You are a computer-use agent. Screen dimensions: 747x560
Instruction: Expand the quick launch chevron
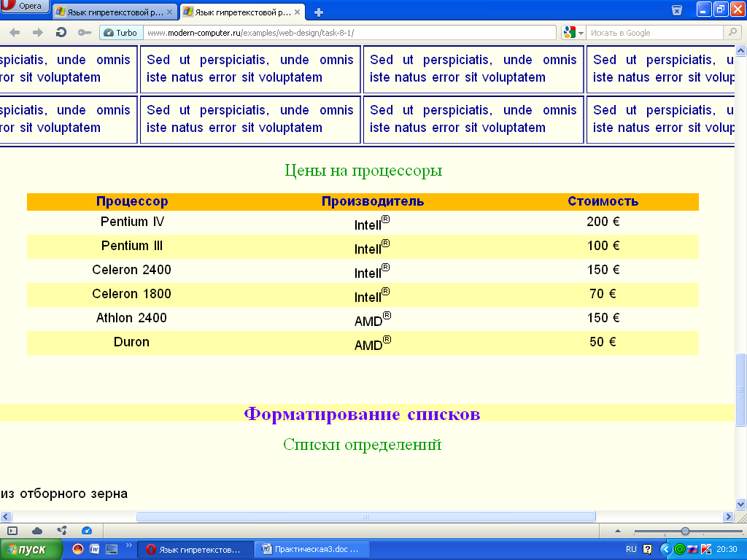coord(128,545)
